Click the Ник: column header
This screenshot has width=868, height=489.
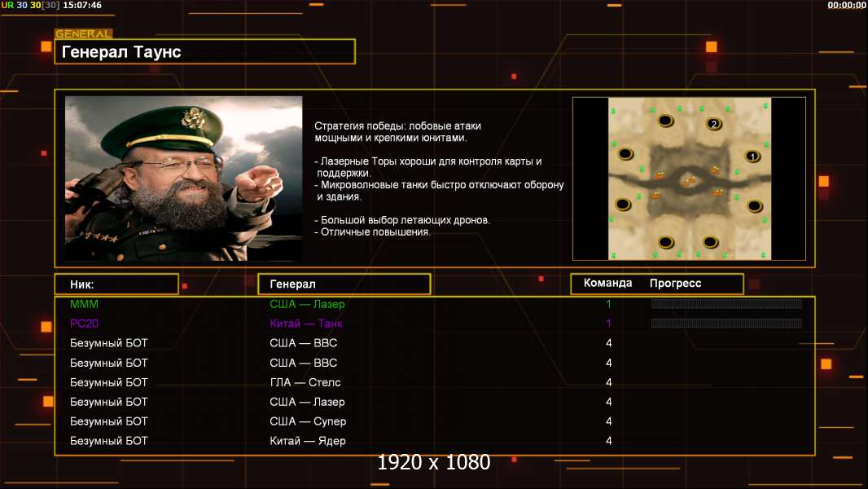click(116, 284)
